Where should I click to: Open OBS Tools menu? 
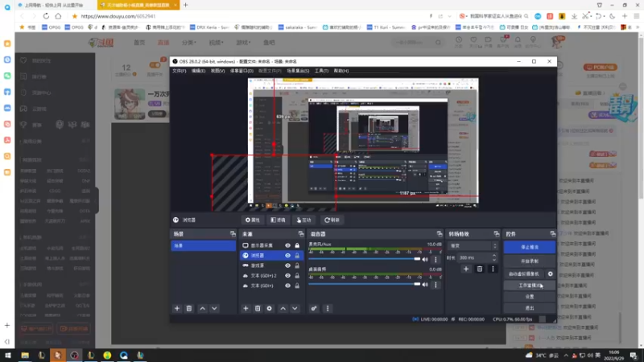(x=321, y=71)
